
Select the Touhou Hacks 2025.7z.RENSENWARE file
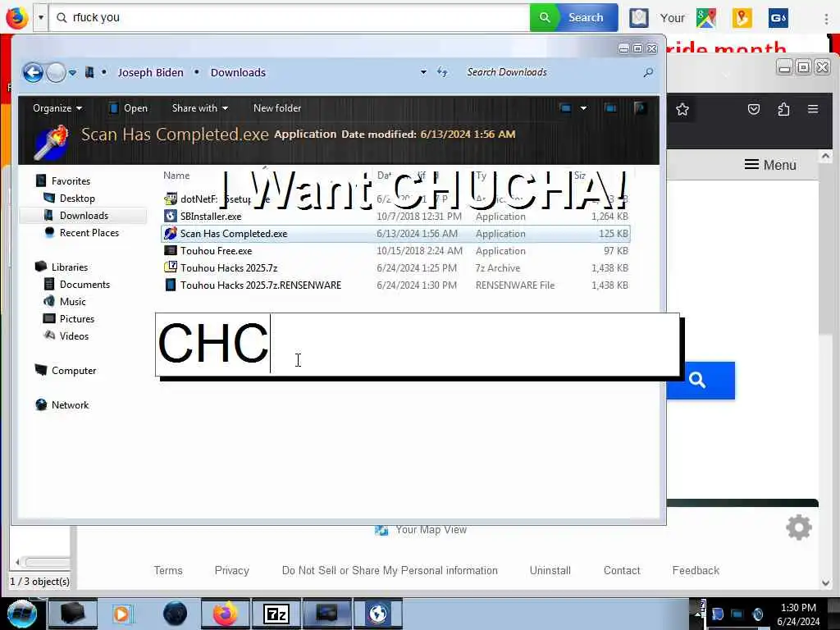point(395,285)
